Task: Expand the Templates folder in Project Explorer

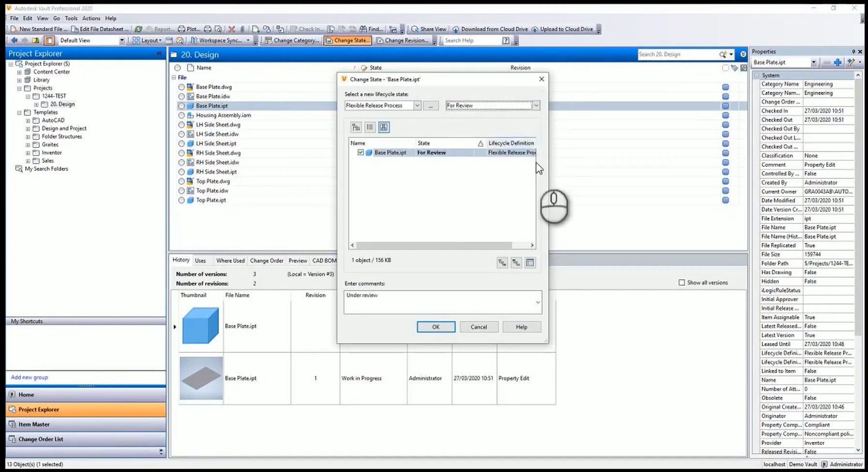Action: coord(18,112)
